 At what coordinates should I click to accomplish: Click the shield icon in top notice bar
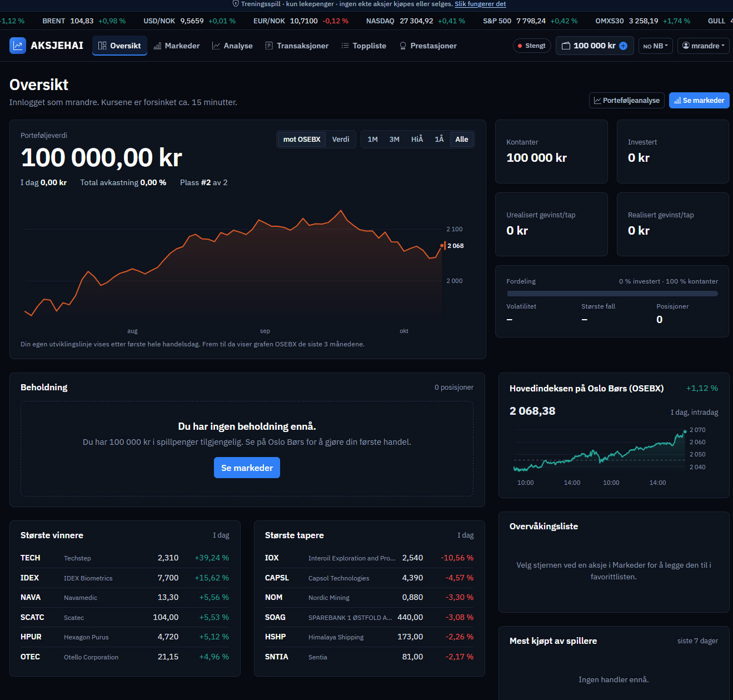click(x=236, y=4)
